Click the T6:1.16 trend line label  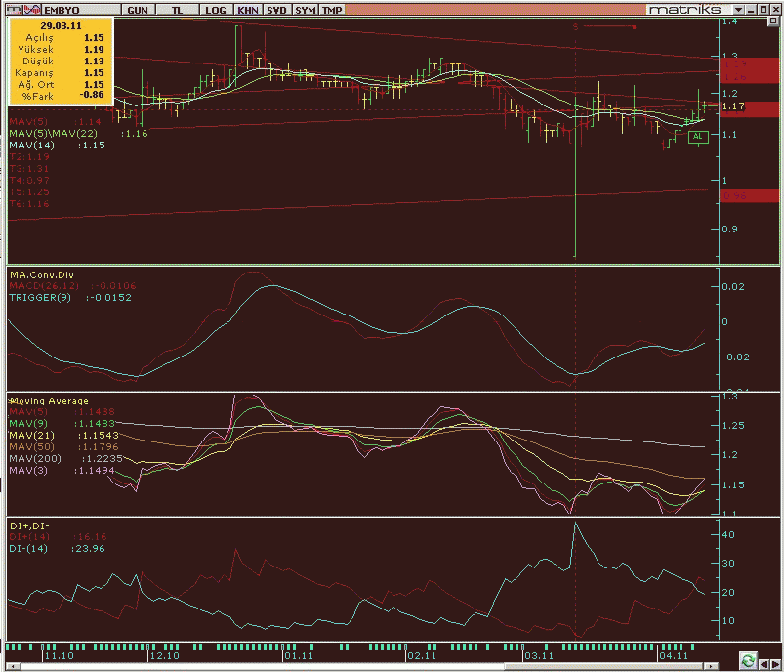29,204
